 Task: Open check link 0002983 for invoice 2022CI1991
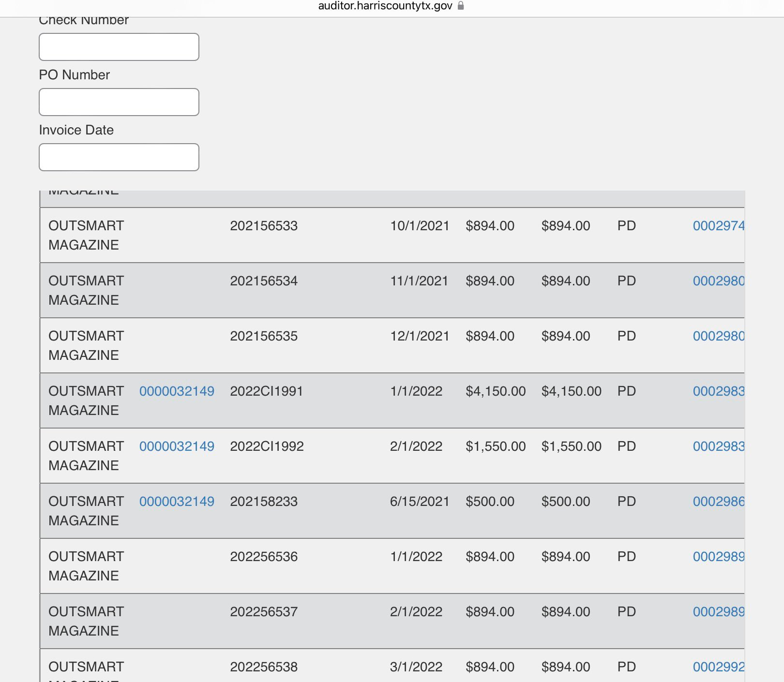pyautogui.click(x=719, y=391)
